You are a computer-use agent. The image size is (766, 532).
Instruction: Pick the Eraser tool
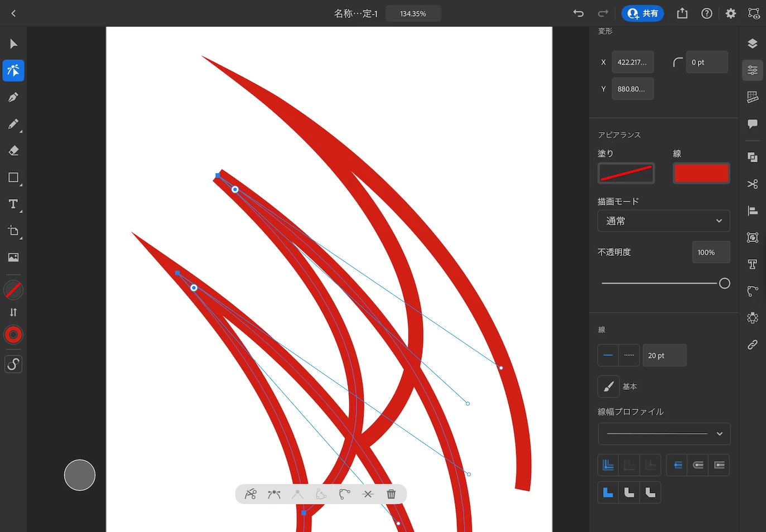point(13,151)
